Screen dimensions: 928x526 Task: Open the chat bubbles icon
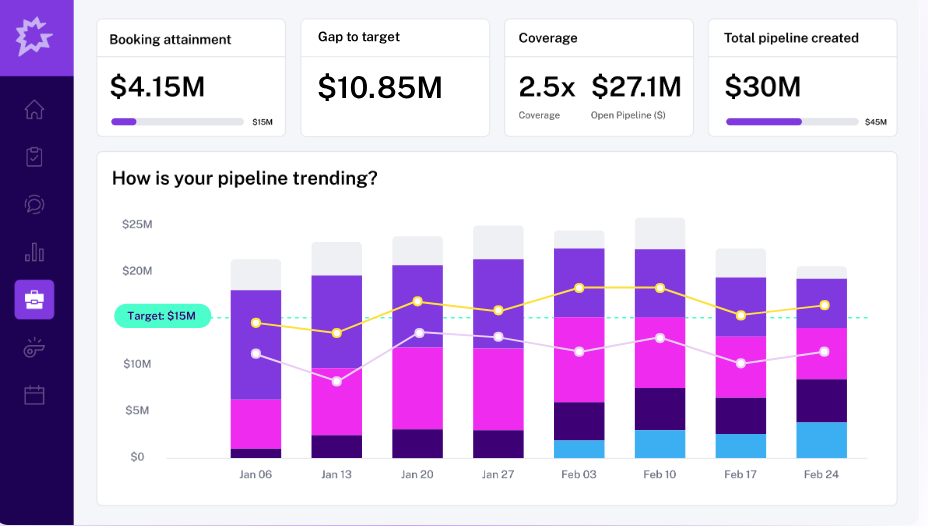(35, 204)
